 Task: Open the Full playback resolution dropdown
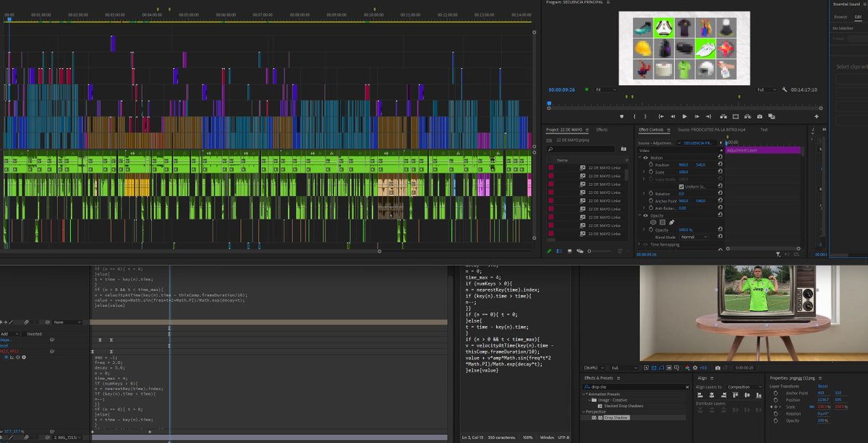765,90
